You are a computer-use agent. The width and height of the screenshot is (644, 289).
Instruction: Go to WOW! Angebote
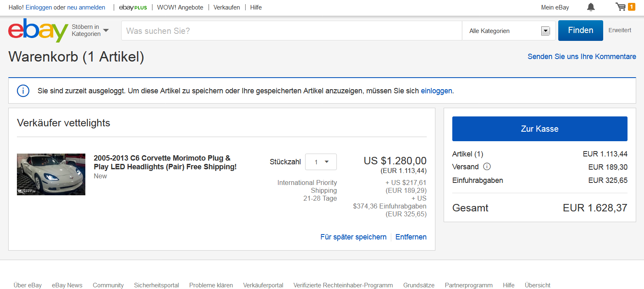[180, 7]
